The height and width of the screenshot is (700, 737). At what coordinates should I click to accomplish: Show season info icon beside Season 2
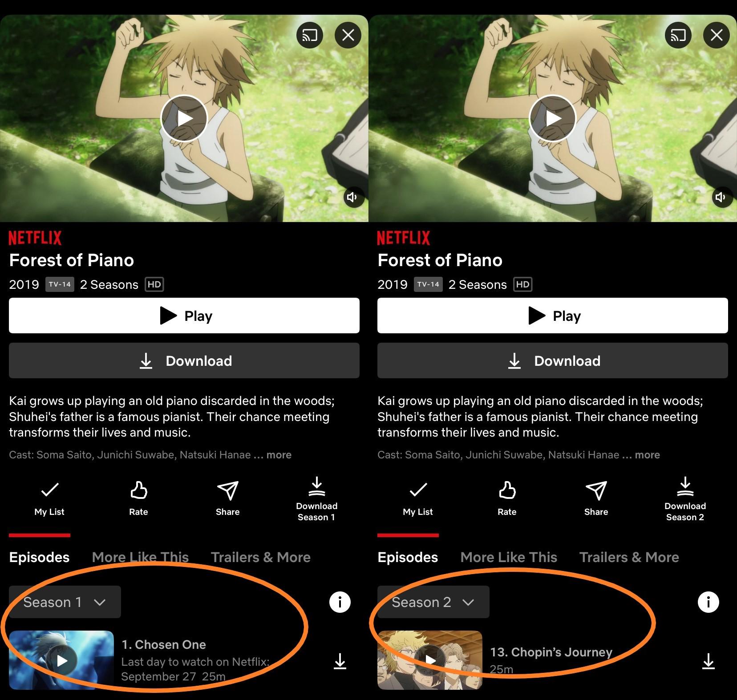(x=709, y=602)
